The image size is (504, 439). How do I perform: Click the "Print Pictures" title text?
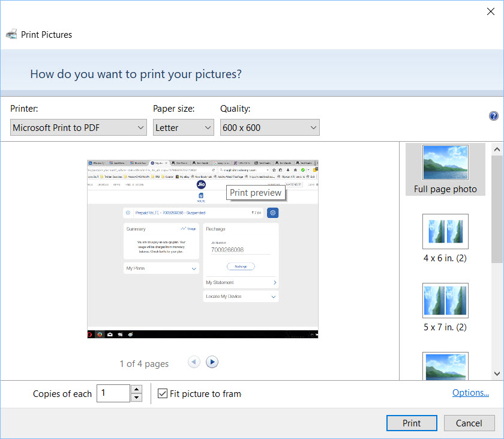tap(46, 34)
